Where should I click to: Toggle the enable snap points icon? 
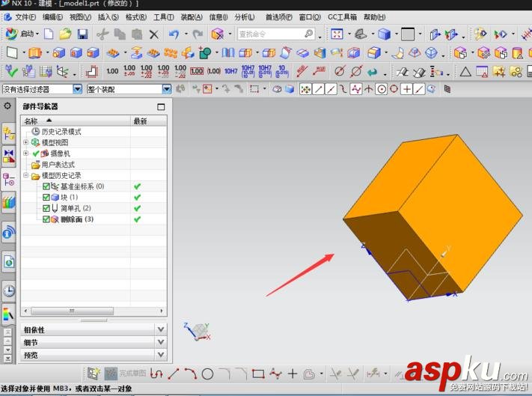pyautogui.click(x=305, y=89)
